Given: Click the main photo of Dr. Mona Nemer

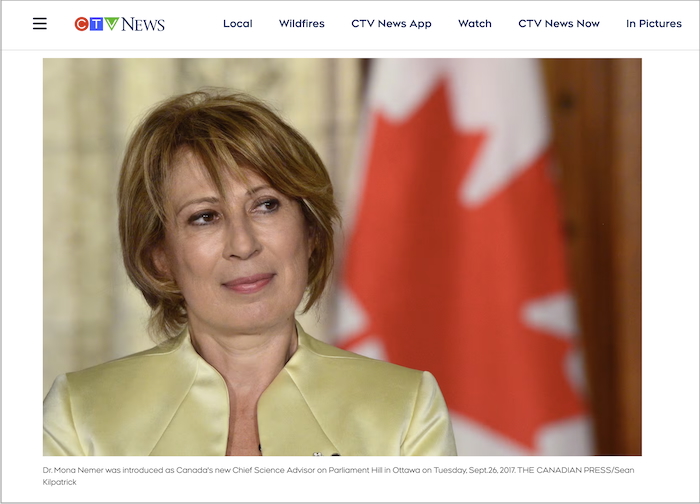Looking at the screenshot, I should click(x=342, y=257).
